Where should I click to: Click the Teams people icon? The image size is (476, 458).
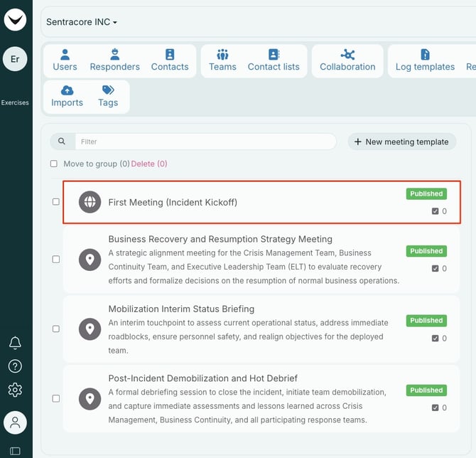222,55
